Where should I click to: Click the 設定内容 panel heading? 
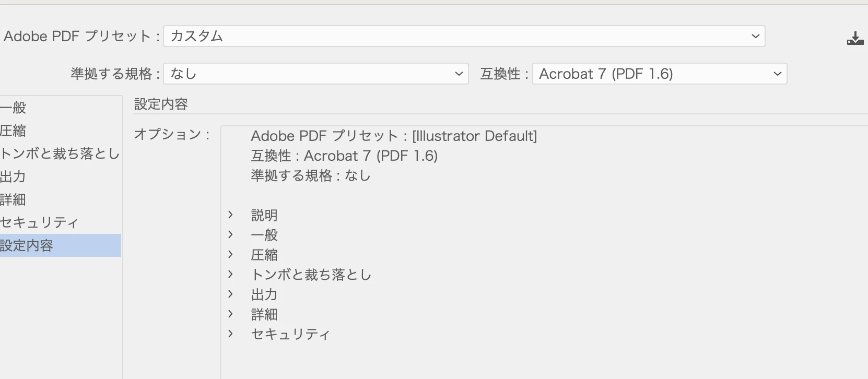(161, 104)
